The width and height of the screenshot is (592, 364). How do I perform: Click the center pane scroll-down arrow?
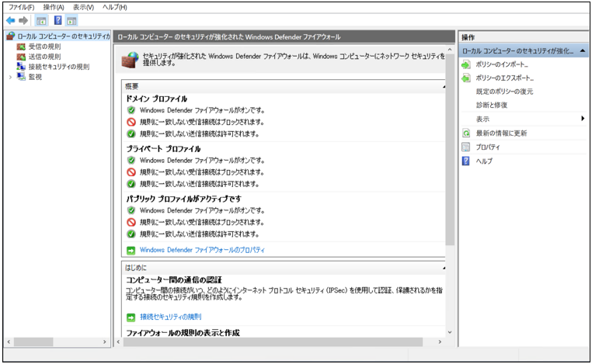449,332
